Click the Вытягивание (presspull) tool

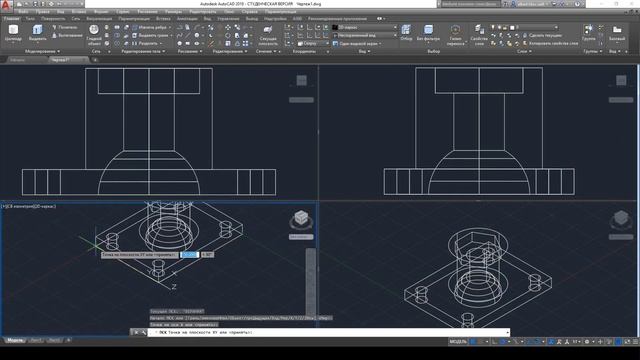pyautogui.click(x=67, y=36)
